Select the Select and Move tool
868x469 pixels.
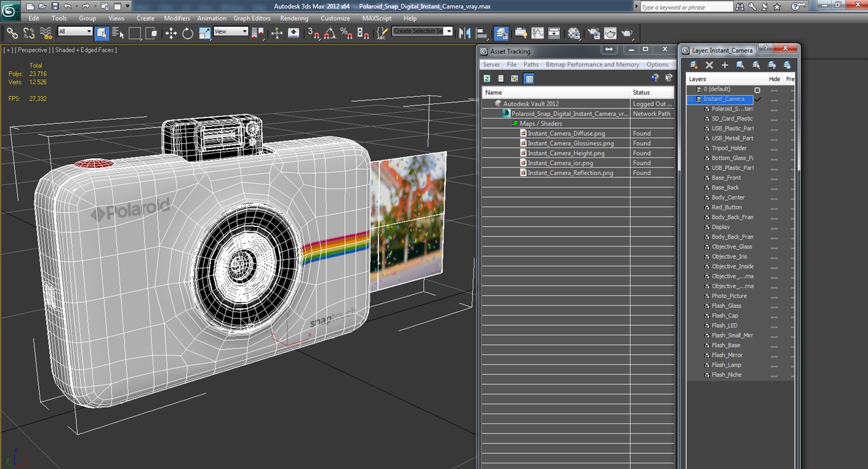[x=171, y=33]
